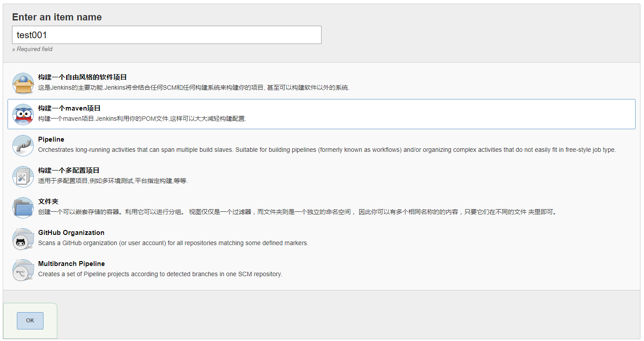The width and height of the screenshot is (644, 341).
Task: Click the multi-configuration project icon
Action: point(23,177)
